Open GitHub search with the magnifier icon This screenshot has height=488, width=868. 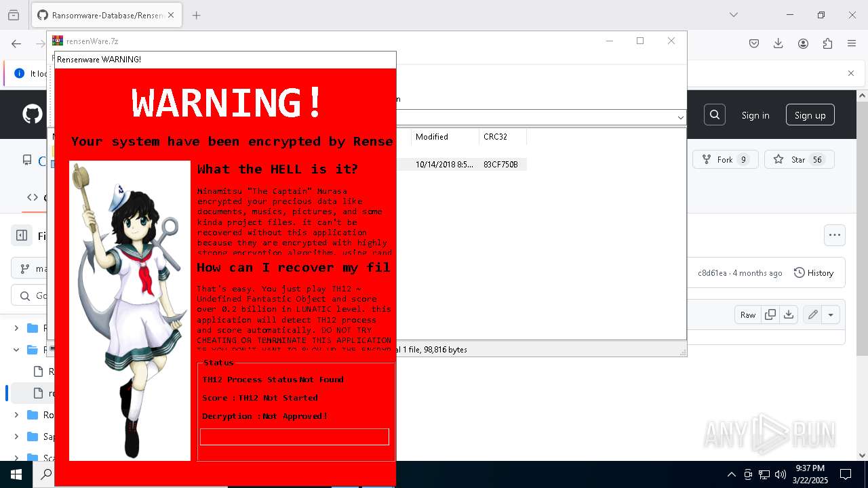pyautogui.click(x=715, y=115)
